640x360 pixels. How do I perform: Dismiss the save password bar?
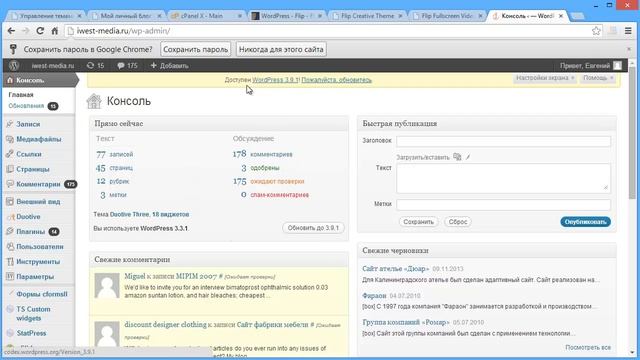[x=629, y=49]
